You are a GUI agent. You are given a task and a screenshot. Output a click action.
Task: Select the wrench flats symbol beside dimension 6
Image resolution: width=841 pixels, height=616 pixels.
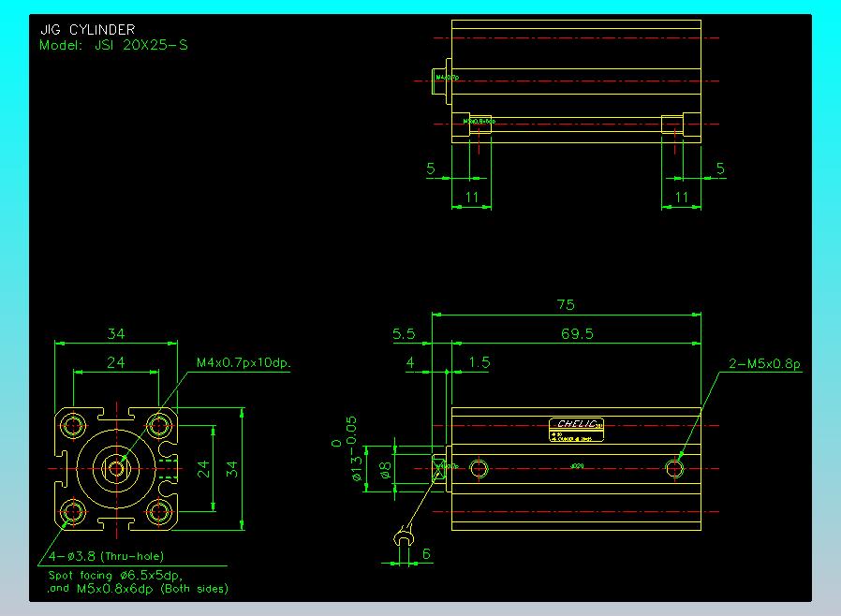coord(404,541)
